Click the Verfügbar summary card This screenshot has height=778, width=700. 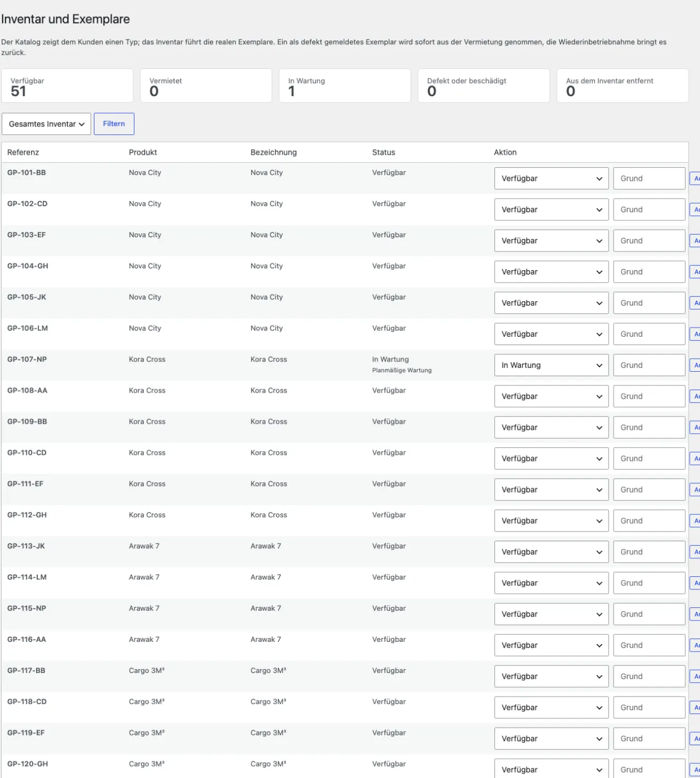(67, 86)
